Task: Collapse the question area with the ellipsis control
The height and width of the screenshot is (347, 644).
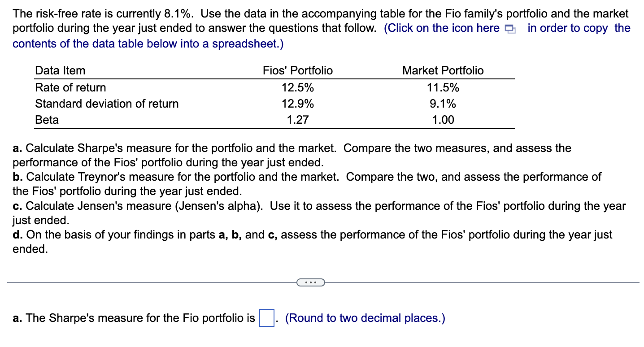Action: (x=311, y=282)
